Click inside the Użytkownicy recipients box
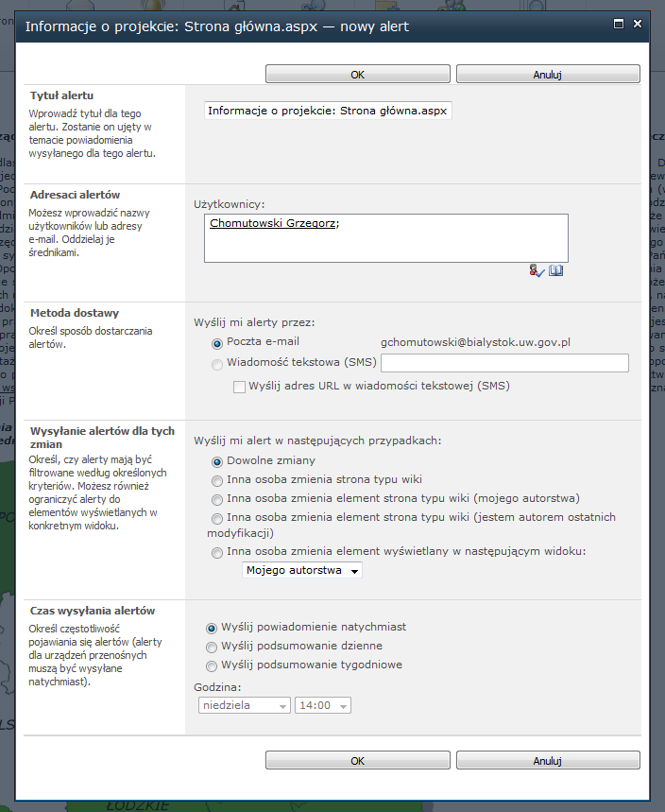The width and height of the screenshot is (665, 812). pos(386,238)
